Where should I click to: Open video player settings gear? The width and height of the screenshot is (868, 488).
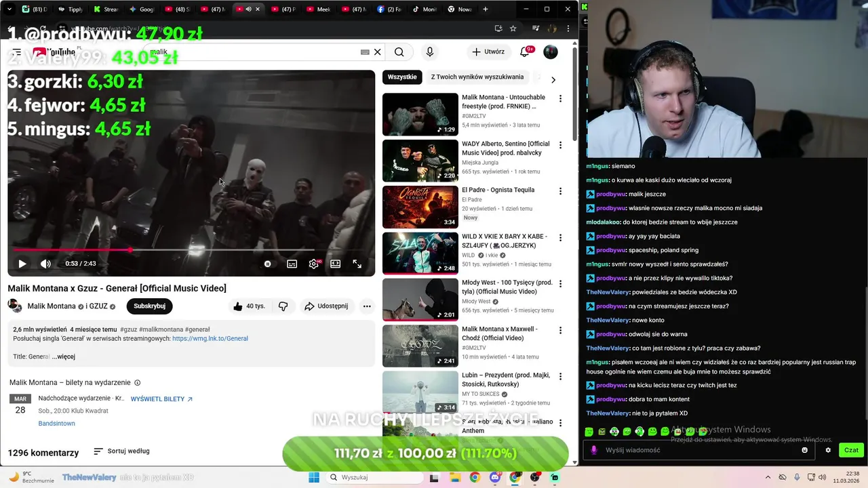click(313, 264)
